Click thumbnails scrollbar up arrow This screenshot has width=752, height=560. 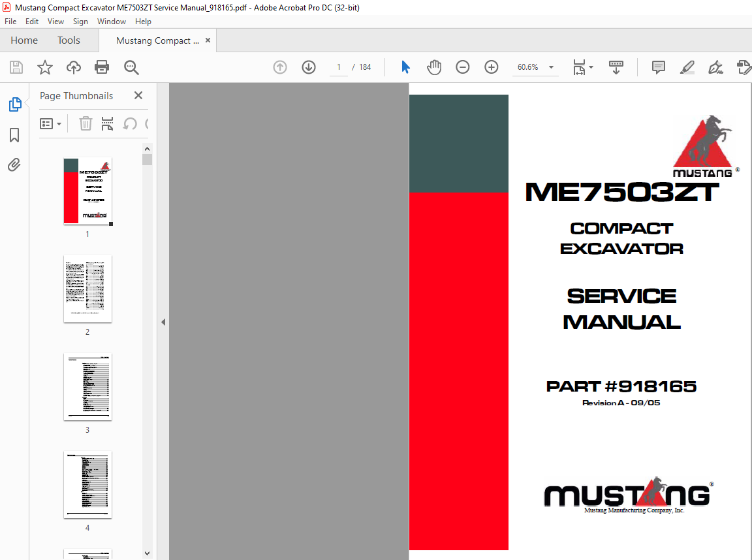(148, 149)
